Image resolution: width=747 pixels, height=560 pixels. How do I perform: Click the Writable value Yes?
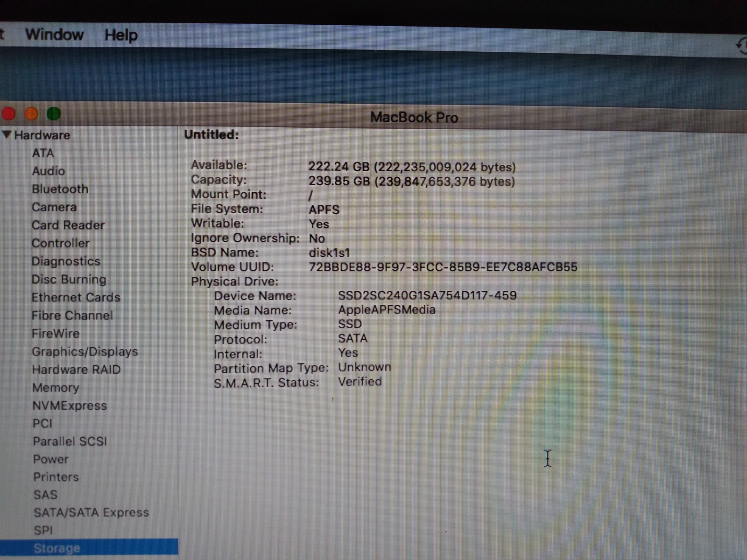(319, 224)
